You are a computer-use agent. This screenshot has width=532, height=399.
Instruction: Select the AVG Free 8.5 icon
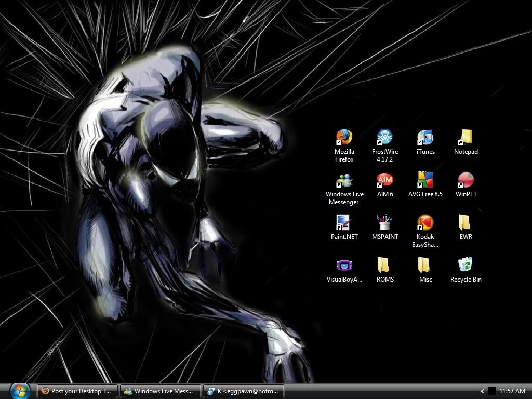[425, 180]
